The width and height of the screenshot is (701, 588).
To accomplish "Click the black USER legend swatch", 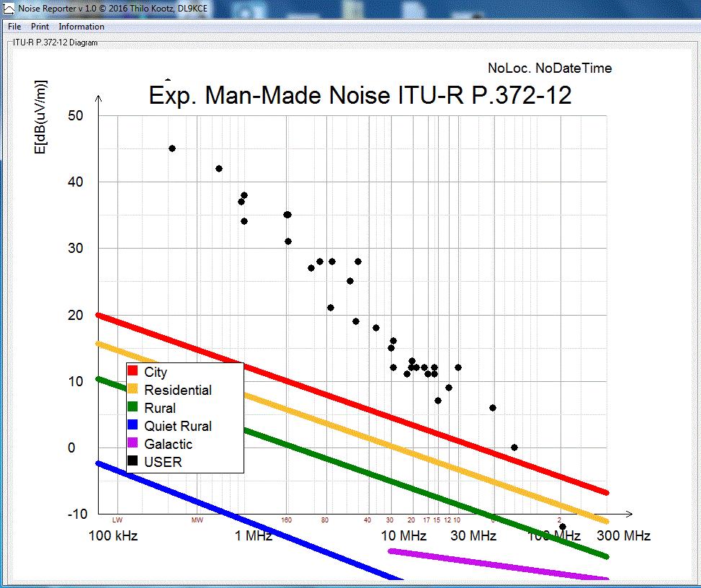I will 133,461.
